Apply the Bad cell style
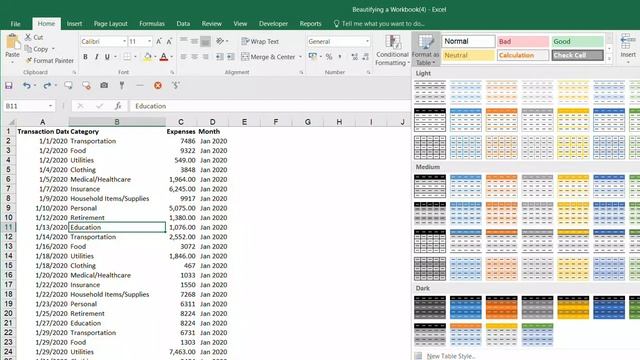This screenshot has height=360, width=640. click(523, 41)
